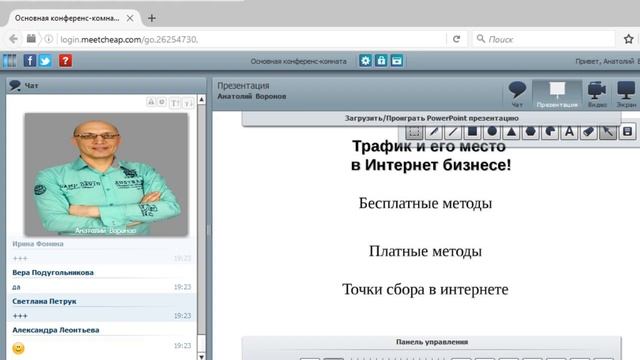Image resolution: width=640 pixels, height=360 pixels.
Task: Click the chat bubble icon in Чат panel header
Action: coord(15,85)
